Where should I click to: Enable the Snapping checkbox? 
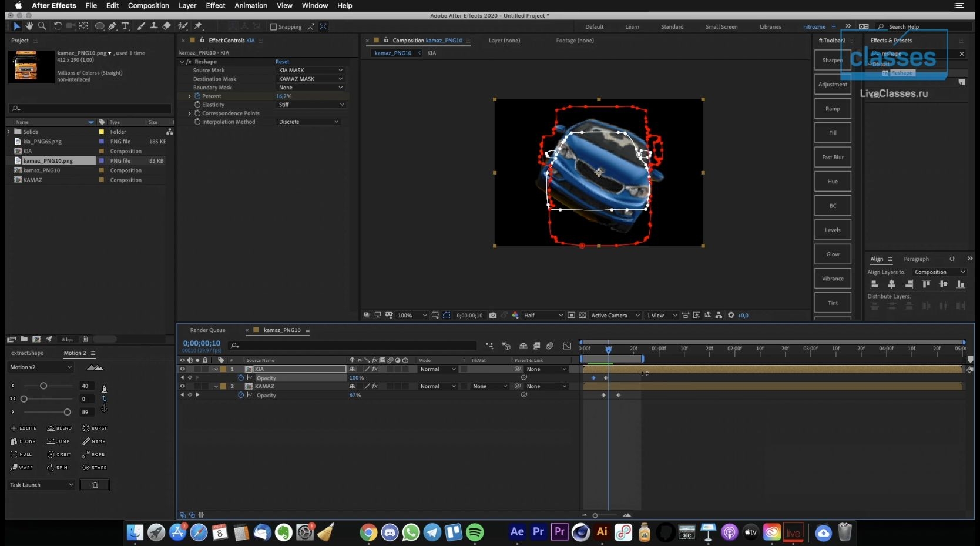click(x=273, y=26)
